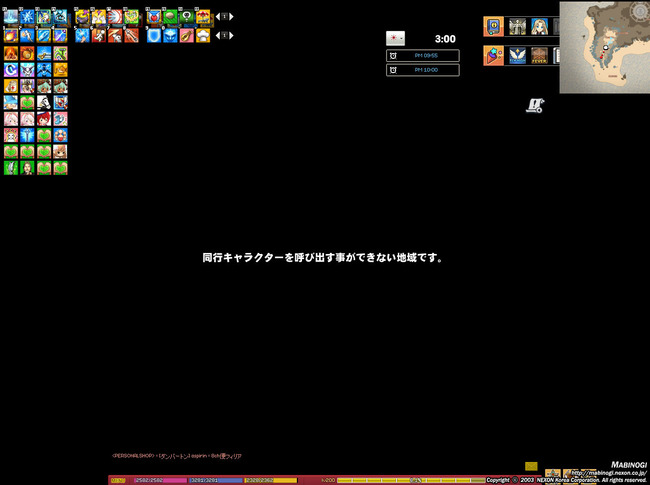Open the chef hat cooking skill
This screenshot has width=650, height=485.
click(203, 36)
